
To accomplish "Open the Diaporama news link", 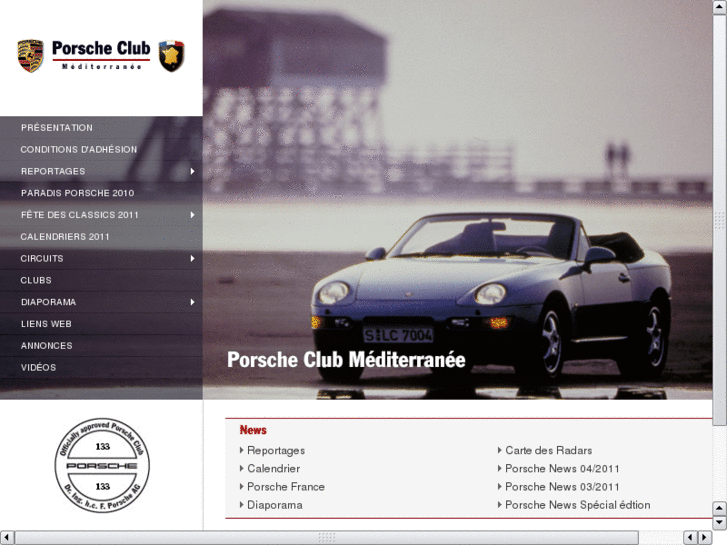I will [274, 505].
